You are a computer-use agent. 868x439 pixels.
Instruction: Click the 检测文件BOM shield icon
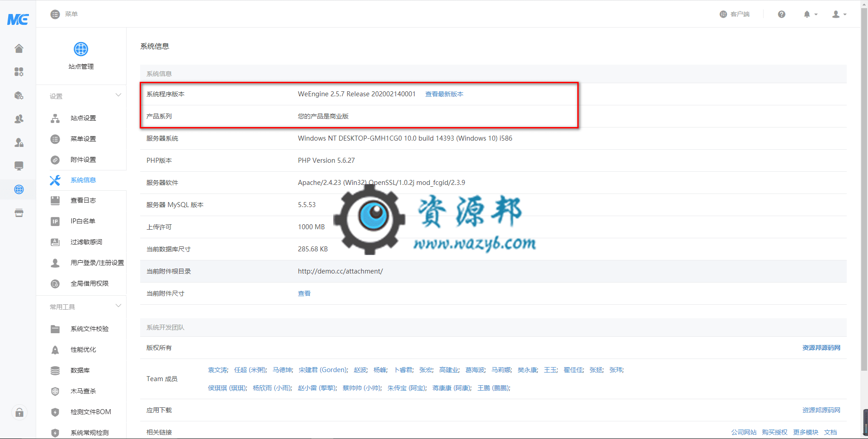55,412
